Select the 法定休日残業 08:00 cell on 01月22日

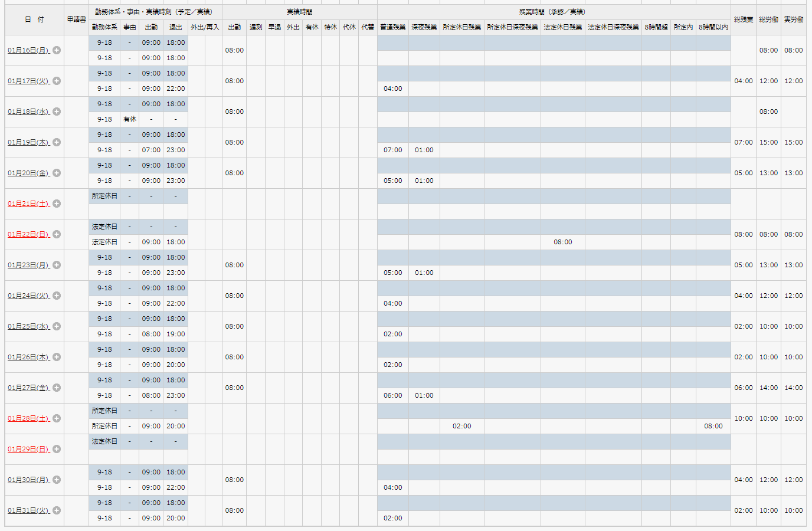[x=562, y=242]
